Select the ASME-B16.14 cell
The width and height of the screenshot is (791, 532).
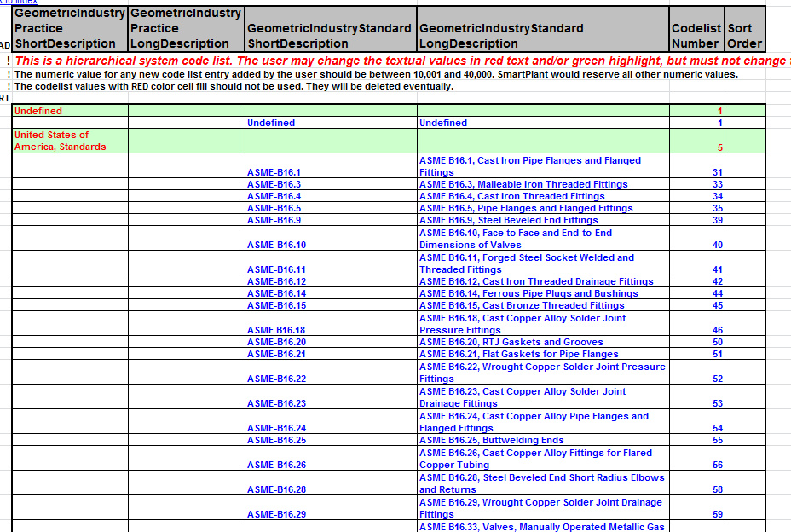(331, 293)
